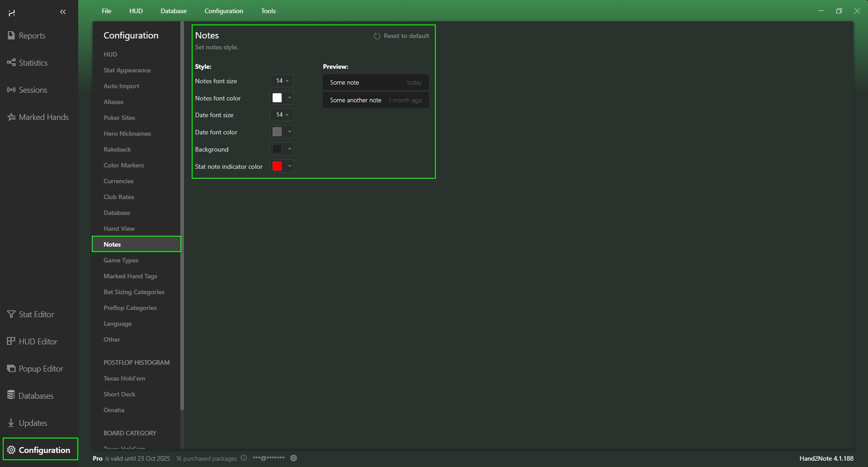Click the configuration list vertical scrollbar
This screenshot has height=467, width=868.
[x=182, y=216]
